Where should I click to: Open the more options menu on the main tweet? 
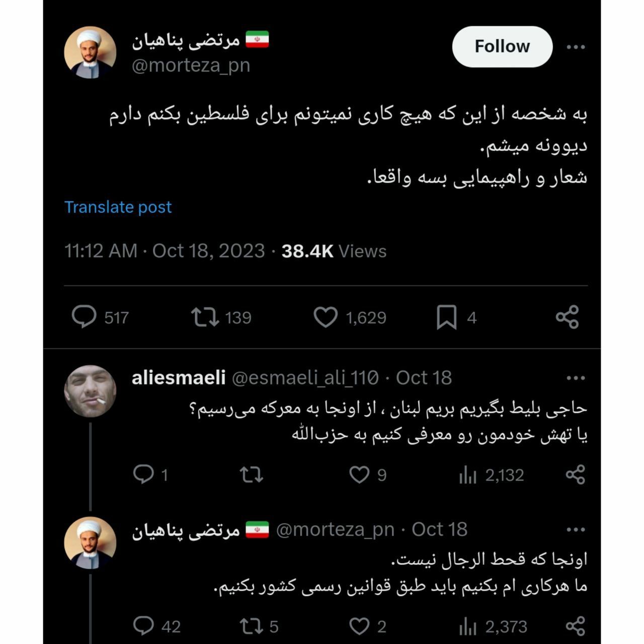577,46
